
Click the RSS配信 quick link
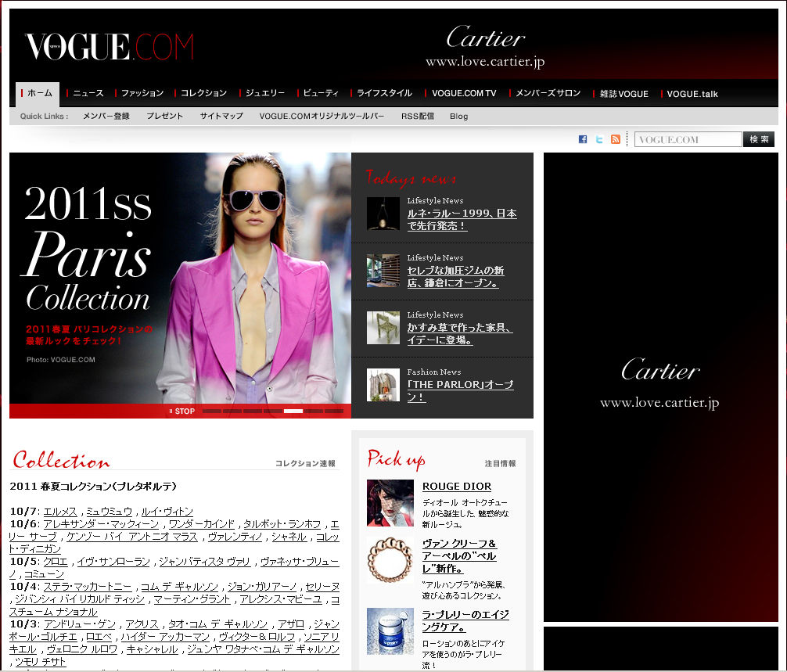418,116
